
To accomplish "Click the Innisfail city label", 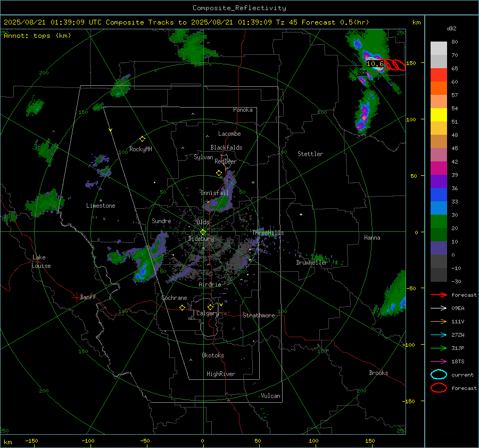I will 214,193.
